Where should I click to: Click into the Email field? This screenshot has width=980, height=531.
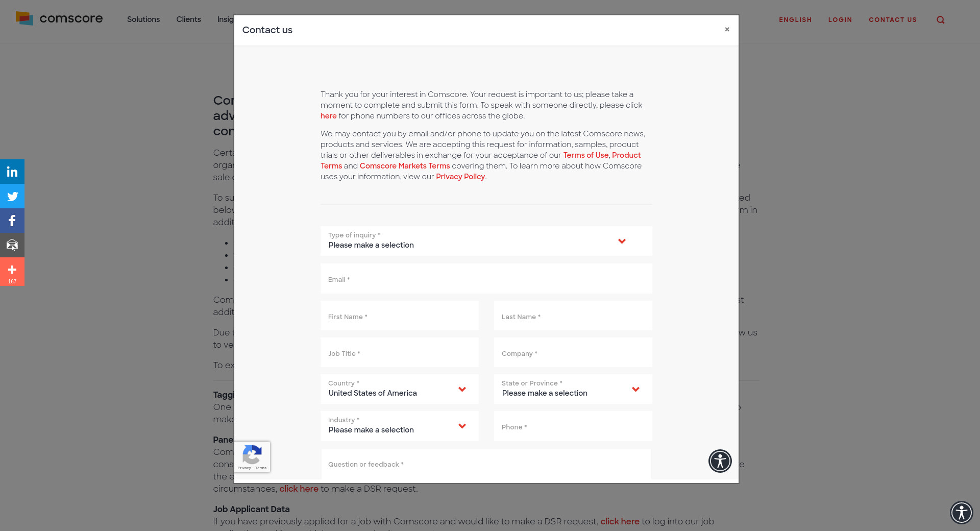[x=486, y=279]
